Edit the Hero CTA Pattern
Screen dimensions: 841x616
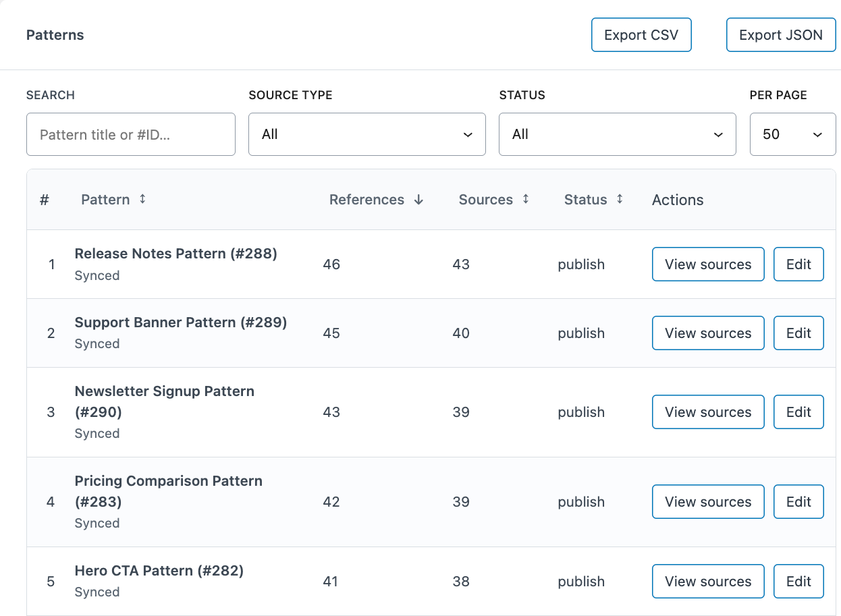[x=798, y=581]
